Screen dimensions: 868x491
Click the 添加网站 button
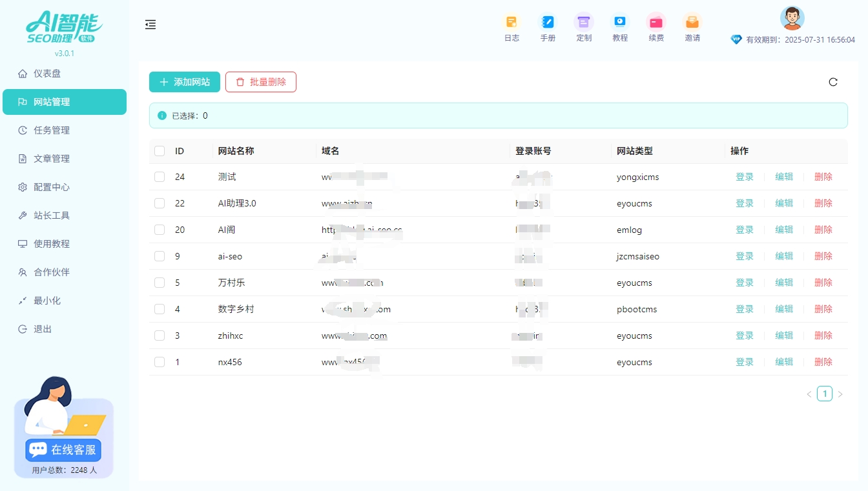coord(184,82)
